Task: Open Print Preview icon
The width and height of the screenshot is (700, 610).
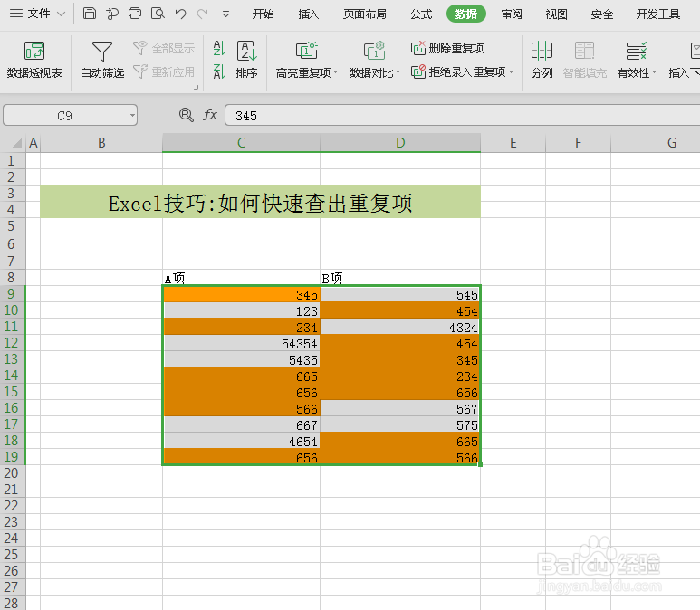Action: 158,14
